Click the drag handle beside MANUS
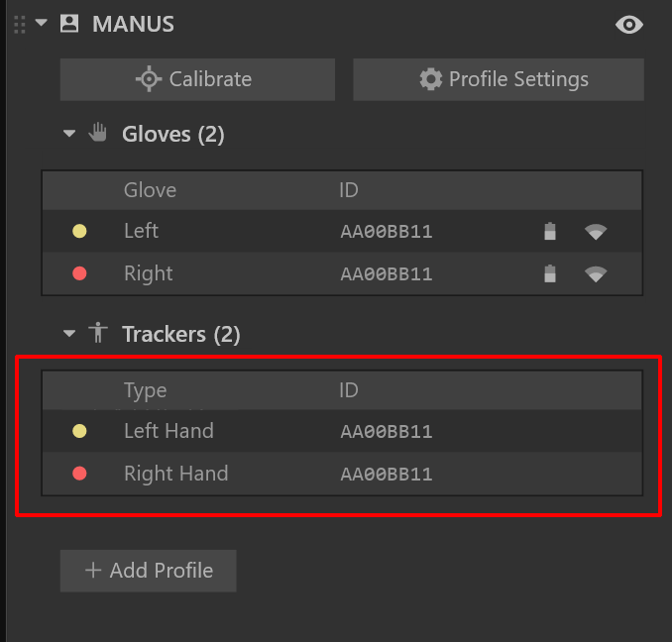Viewport: 672px width, 642px height. pyautogui.click(x=20, y=24)
